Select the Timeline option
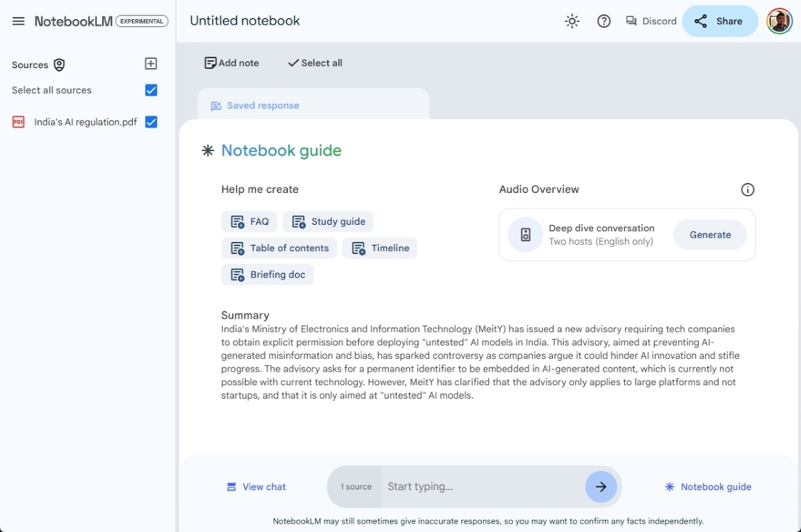801x532 pixels. point(380,248)
